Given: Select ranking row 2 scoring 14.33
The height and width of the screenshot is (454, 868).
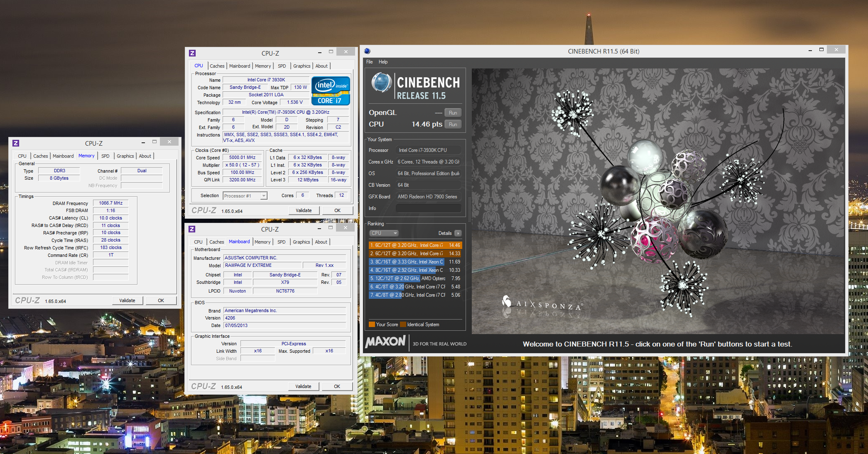Looking at the screenshot, I should pos(415,254).
